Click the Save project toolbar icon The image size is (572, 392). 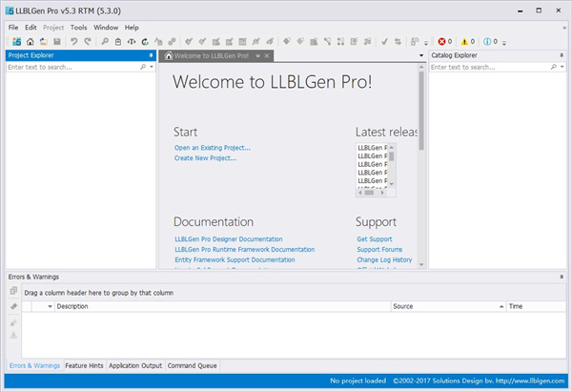(x=57, y=42)
